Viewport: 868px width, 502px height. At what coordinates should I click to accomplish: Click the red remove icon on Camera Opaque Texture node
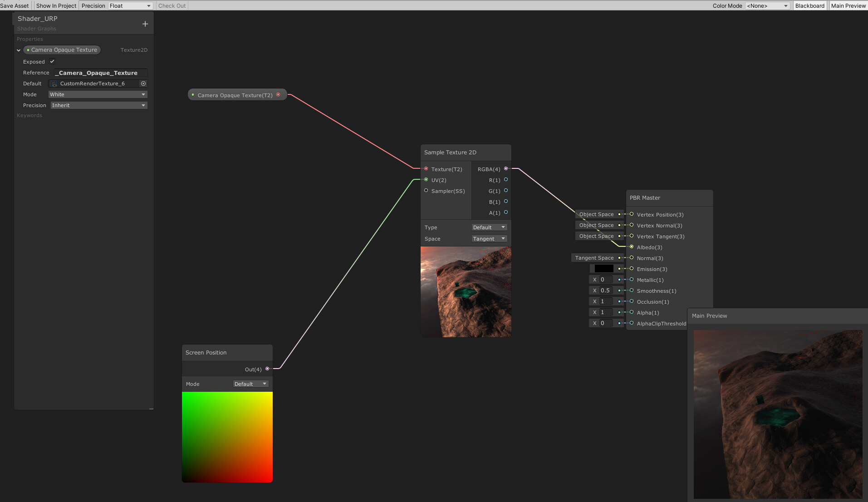[278, 94]
